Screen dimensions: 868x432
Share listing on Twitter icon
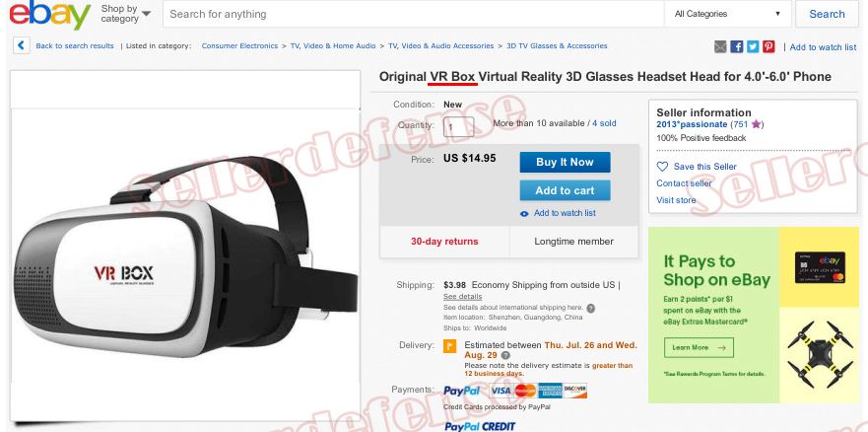coord(753,46)
